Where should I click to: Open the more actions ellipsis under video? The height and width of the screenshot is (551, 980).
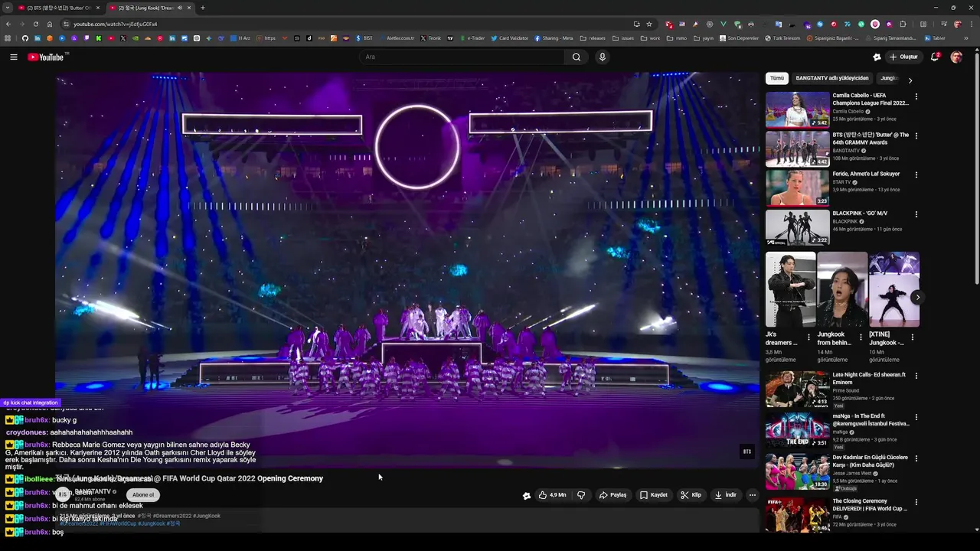click(752, 495)
